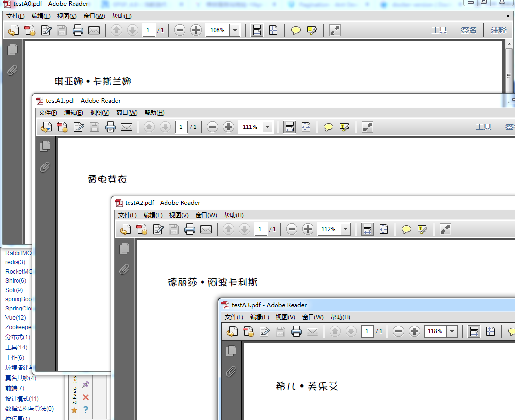Open zoom dropdown showing 112%
Screen dimensions: 515x420
345,229
